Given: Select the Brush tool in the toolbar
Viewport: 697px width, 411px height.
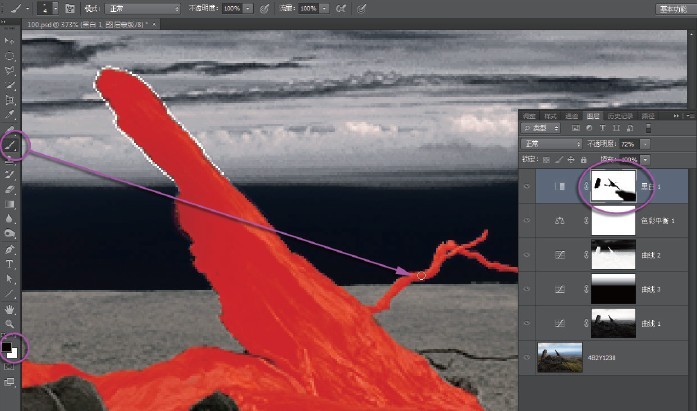Looking at the screenshot, I should (x=10, y=145).
